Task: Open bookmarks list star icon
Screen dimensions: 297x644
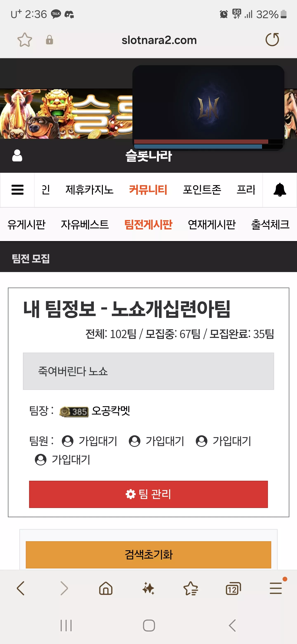Action: click(191, 588)
